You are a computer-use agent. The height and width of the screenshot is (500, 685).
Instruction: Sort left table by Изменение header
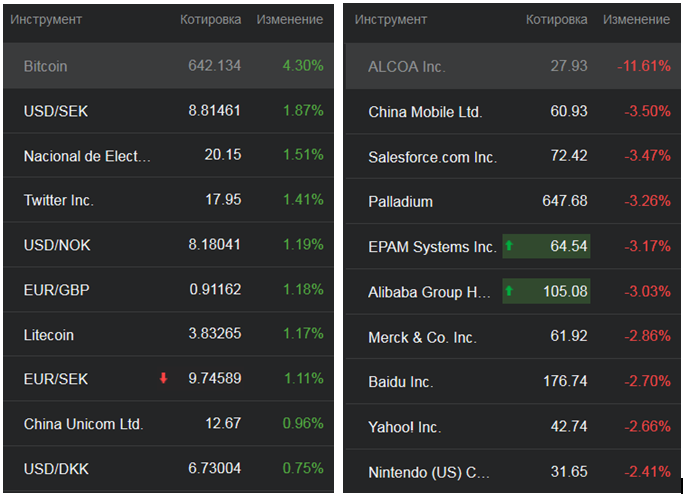coord(290,19)
